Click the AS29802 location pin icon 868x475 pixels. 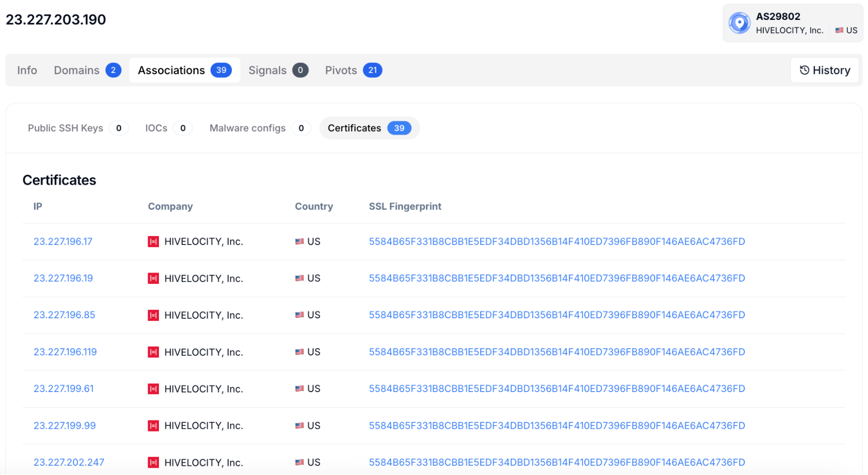(x=739, y=23)
